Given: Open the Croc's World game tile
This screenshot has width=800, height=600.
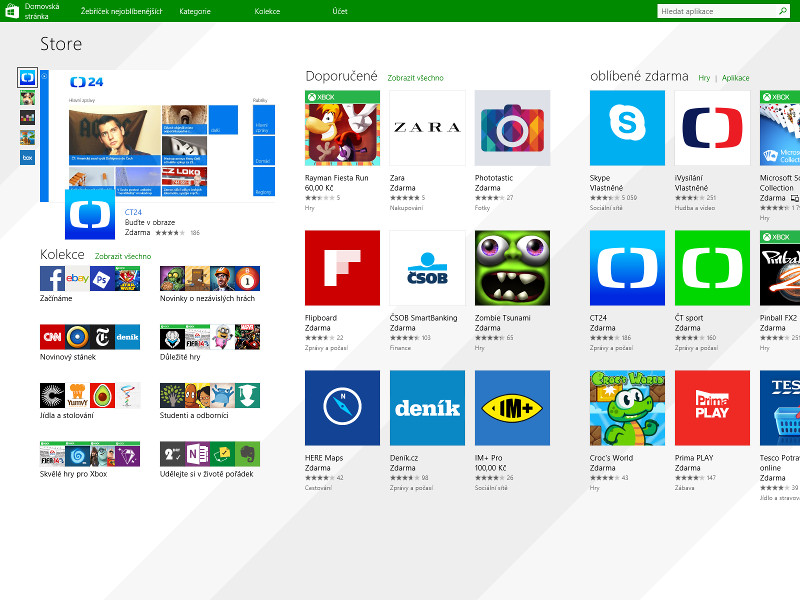Looking at the screenshot, I should (628, 408).
